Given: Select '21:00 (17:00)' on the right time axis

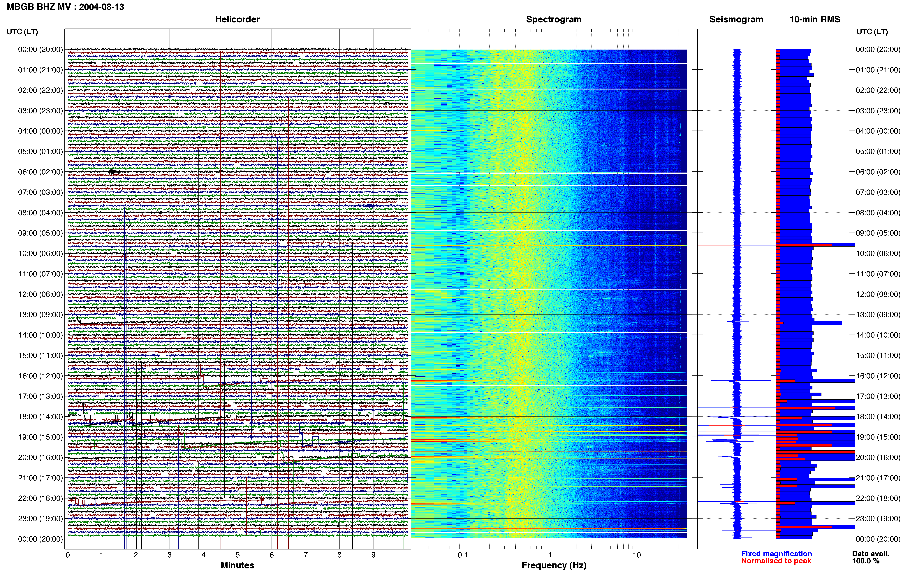Looking at the screenshot, I should [x=878, y=478].
